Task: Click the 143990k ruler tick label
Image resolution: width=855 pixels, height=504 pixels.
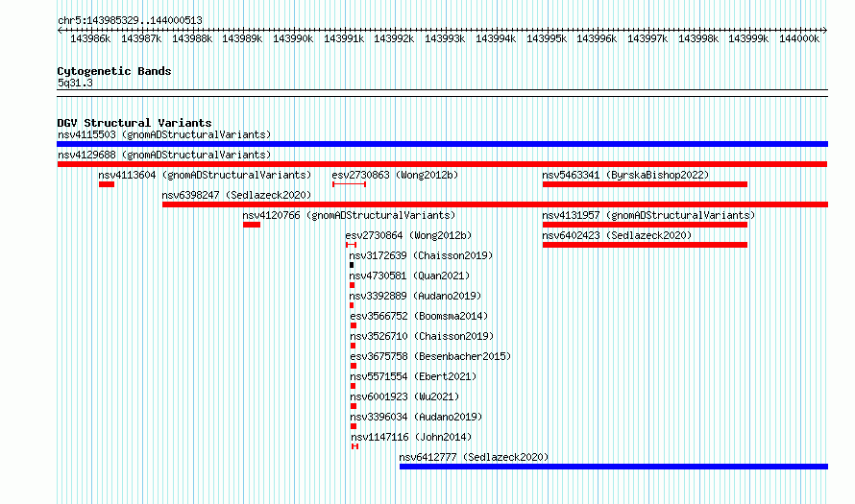Action: pyautogui.click(x=293, y=39)
